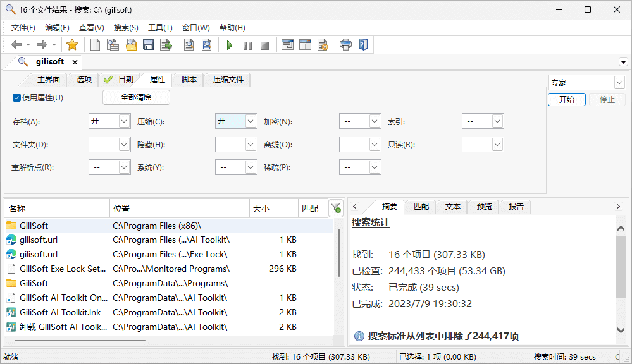Click the window wrap layout toolbar icon
Image resolution: width=632 pixels, height=364 pixels.
287,45
